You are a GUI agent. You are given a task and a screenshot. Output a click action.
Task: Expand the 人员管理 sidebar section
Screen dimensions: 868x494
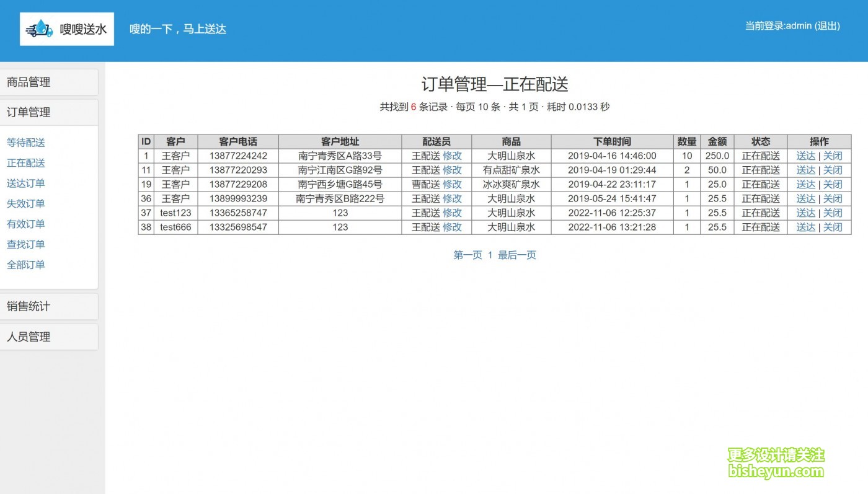click(48, 337)
